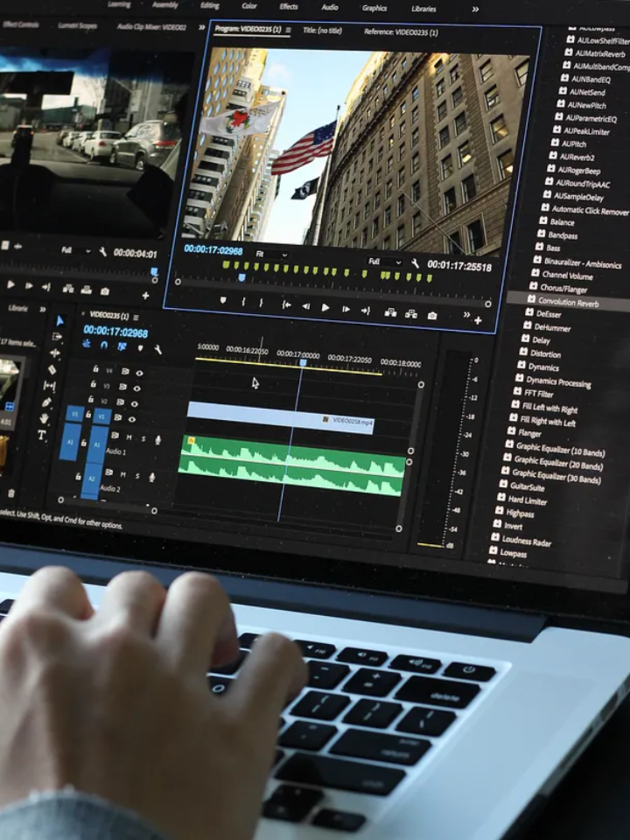
Task: Select the Type tool
Action: click(41, 433)
